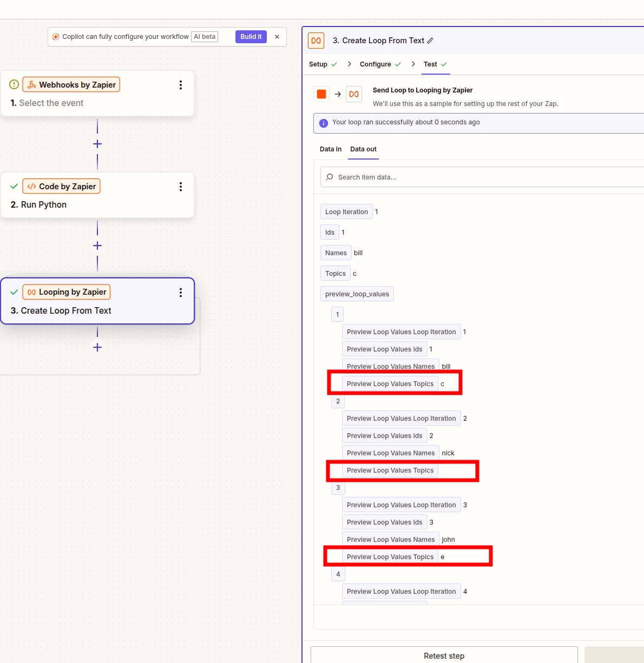The height and width of the screenshot is (663, 644).
Task: Select '3. Create Loop From Text' in canvas
Action: (61, 310)
